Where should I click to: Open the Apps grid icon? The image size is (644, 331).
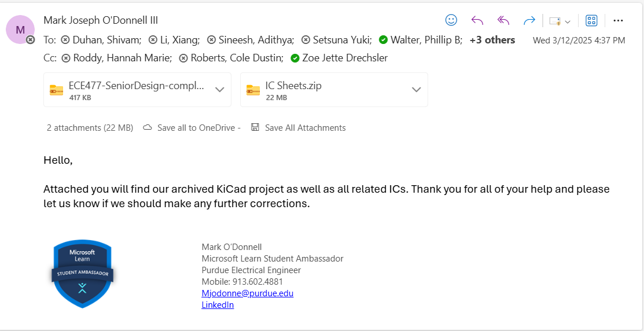click(x=591, y=20)
